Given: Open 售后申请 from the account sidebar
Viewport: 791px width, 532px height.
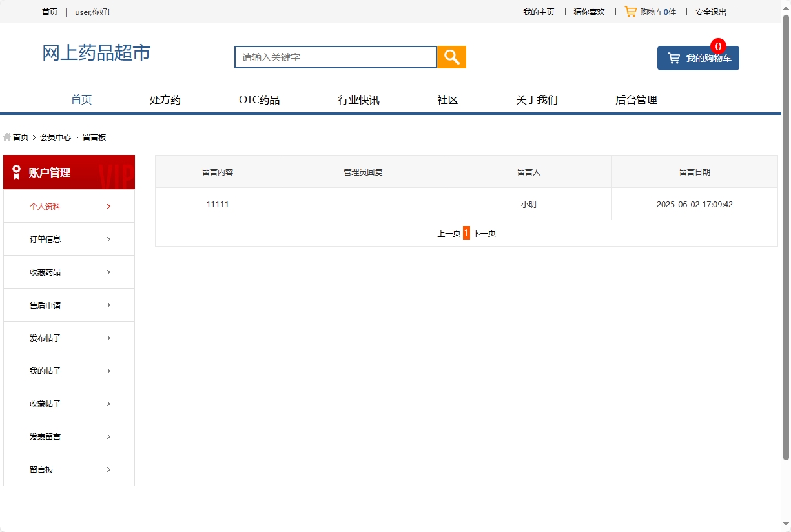Looking at the screenshot, I should tap(45, 305).
